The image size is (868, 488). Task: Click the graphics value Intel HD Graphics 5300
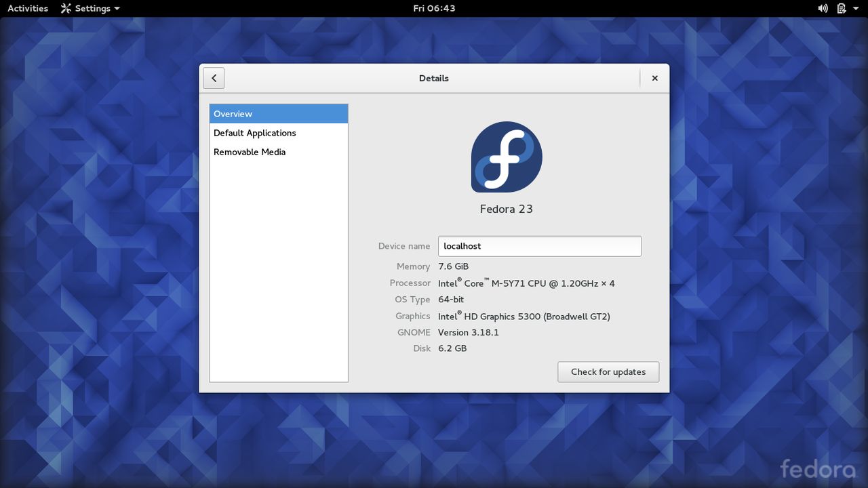pyautogui.click(x=524, y=316)
